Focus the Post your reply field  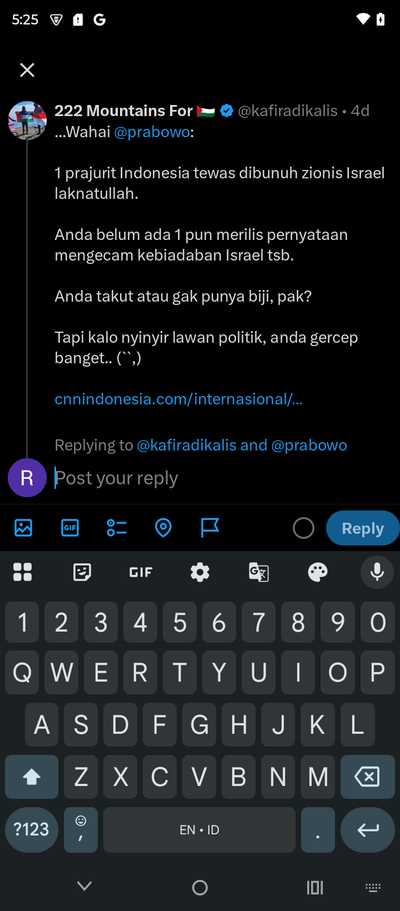coord(221,478)
